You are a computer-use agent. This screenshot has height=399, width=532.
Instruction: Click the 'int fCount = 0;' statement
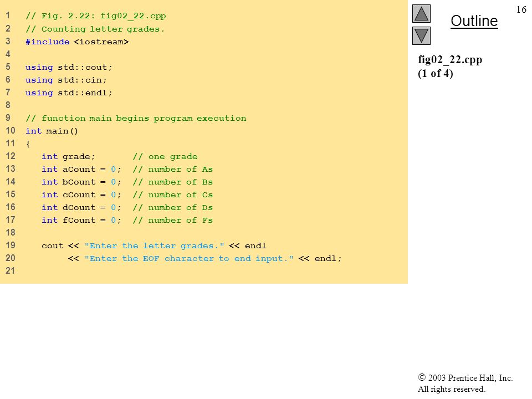point(81,220)
